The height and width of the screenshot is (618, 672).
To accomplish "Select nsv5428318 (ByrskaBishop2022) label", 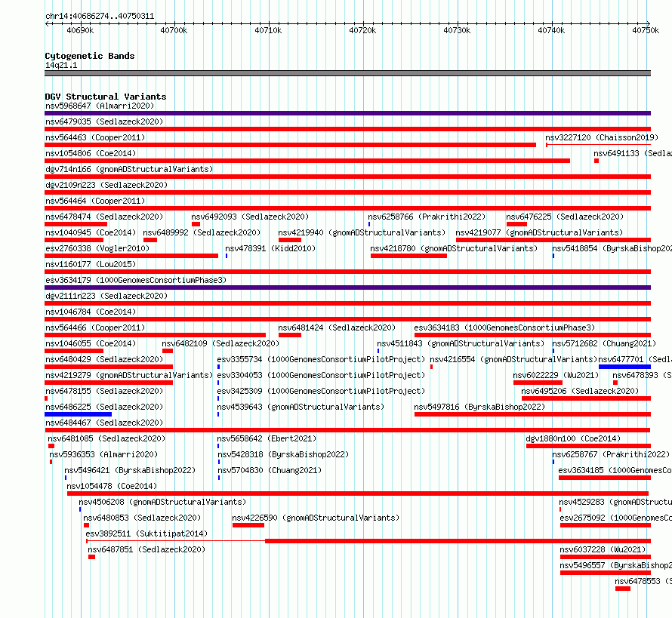I will pos(283,454).
